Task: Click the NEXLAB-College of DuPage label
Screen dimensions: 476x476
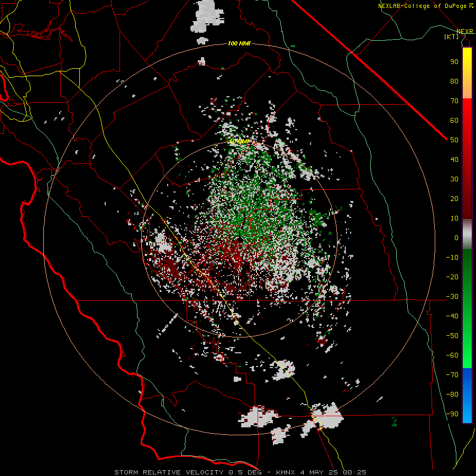Action: [423, 6]
